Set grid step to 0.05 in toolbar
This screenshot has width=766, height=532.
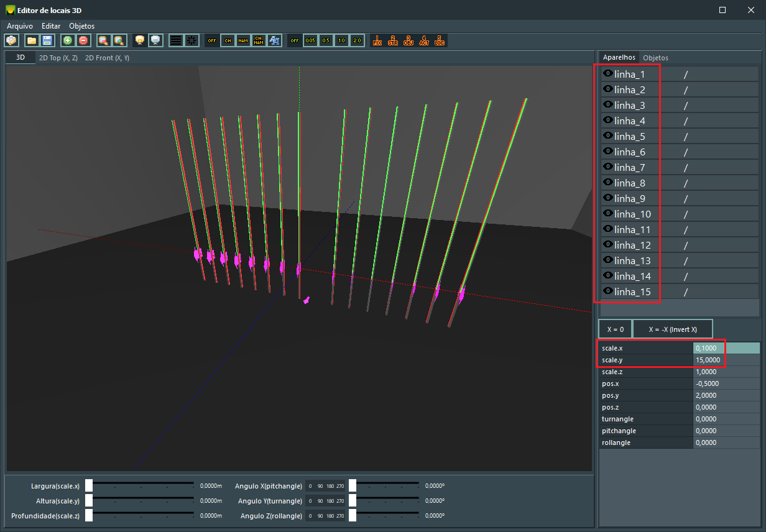[310, 40]
